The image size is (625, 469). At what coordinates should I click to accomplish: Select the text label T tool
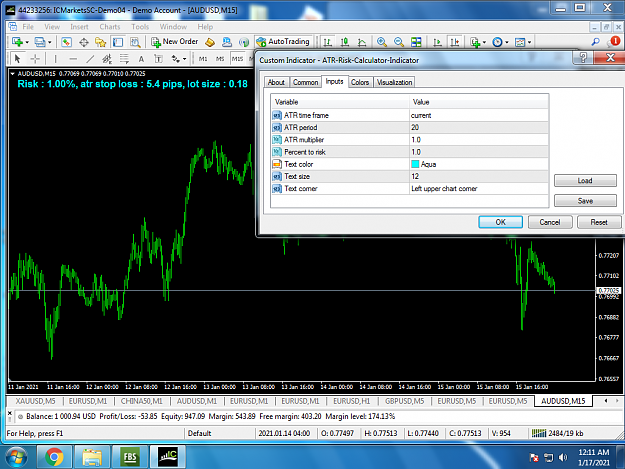tap(158, 59)
